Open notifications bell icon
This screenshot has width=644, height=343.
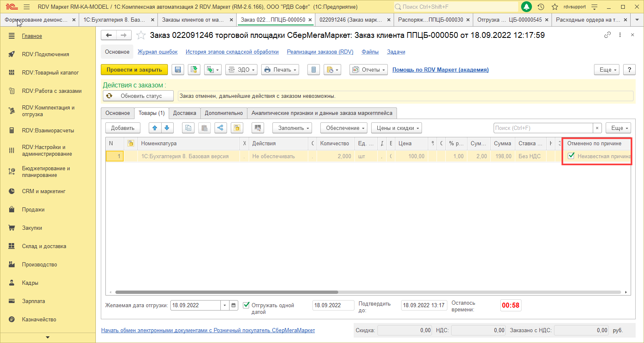(527, 7)
